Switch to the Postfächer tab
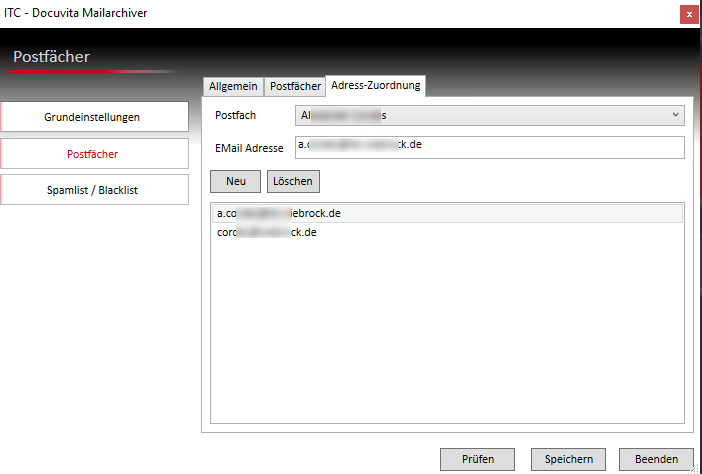 tap(295, 87)
